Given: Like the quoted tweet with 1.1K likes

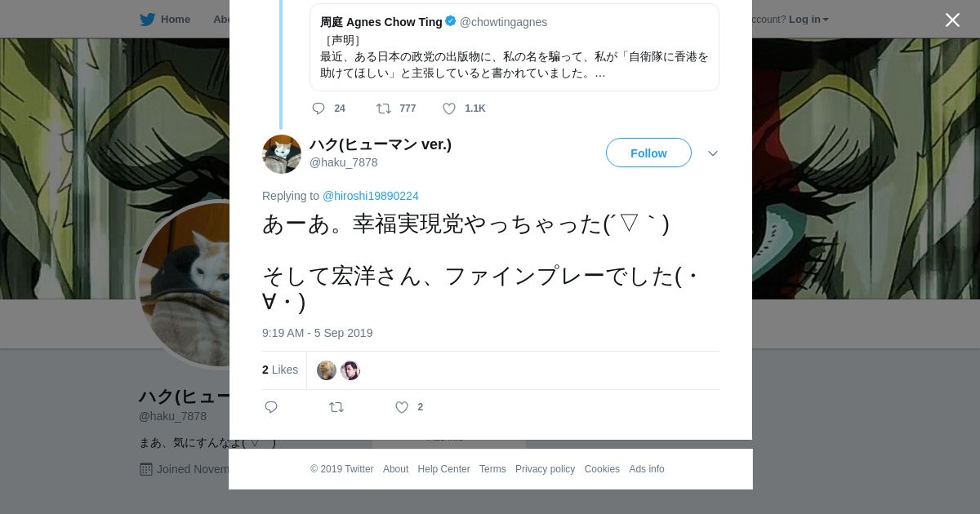Looking at the screenshot, I should 449,109.
